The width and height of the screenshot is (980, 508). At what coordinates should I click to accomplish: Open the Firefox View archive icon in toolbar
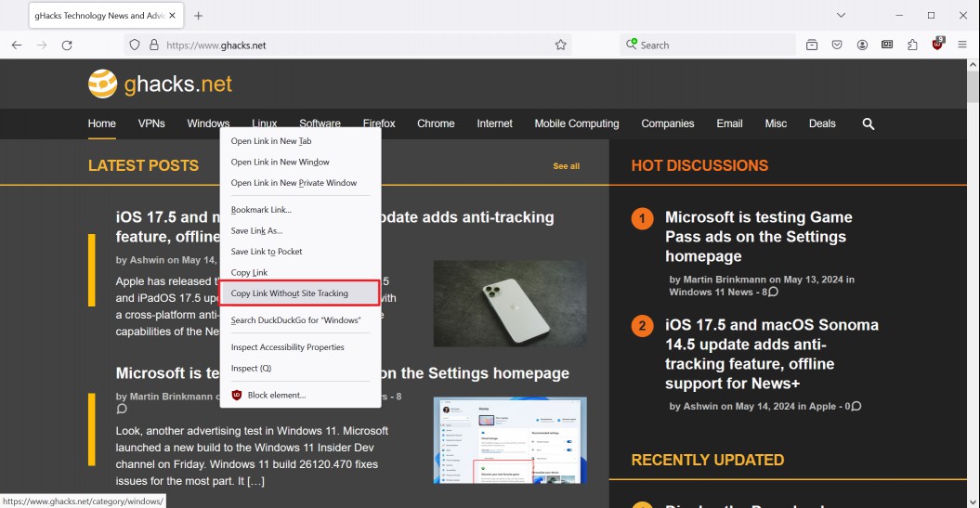pyautogui.click(x=812, y=45)
